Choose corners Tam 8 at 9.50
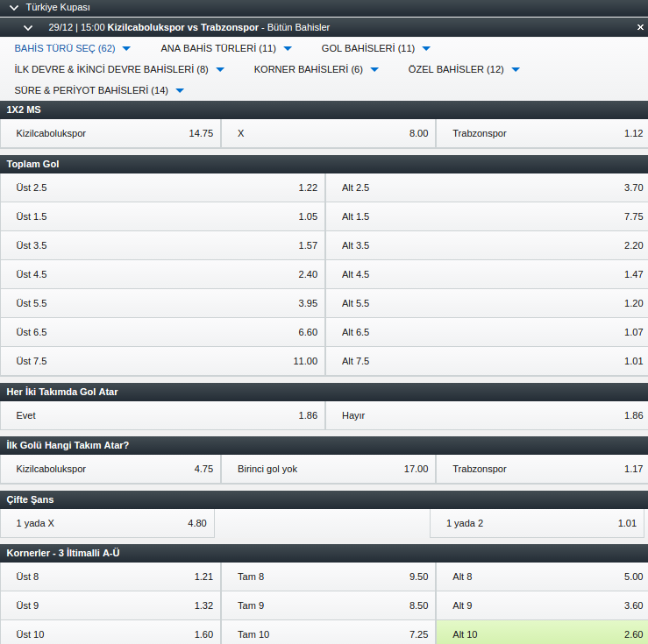The image size is (648, 644). point(329,577)
